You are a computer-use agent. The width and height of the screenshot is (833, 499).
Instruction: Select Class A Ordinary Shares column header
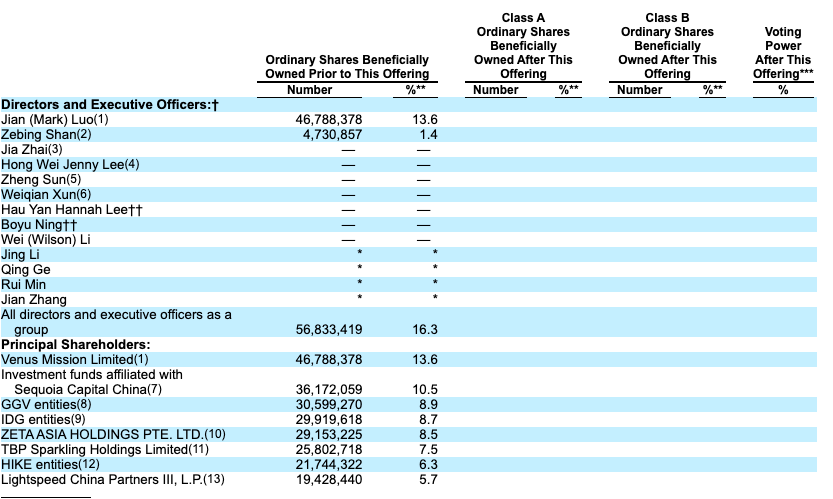523,46
